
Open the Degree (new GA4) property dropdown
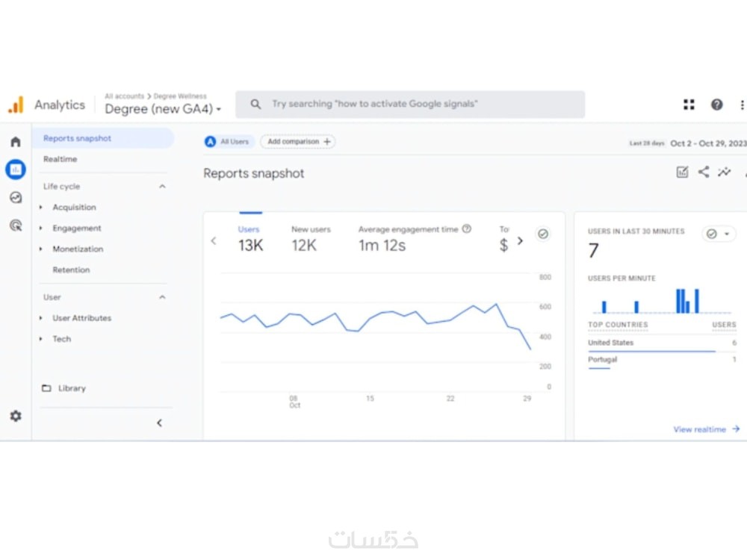tap(163, 109)
